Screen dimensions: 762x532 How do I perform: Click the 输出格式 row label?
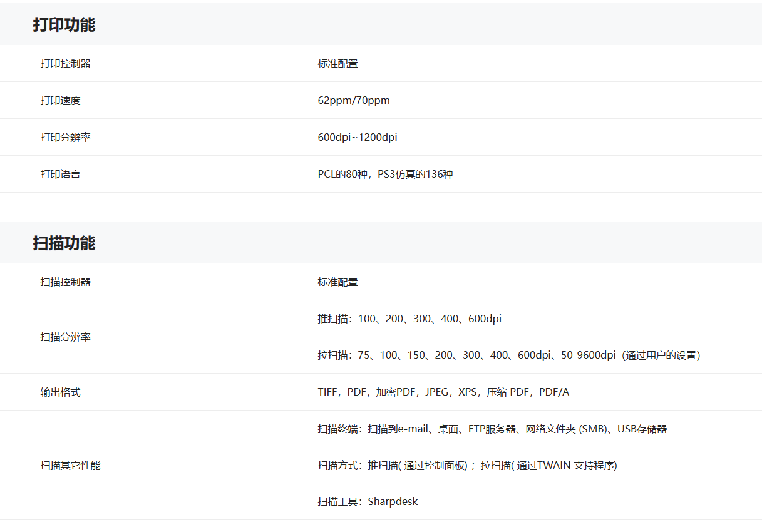click(x=60, y=392)
